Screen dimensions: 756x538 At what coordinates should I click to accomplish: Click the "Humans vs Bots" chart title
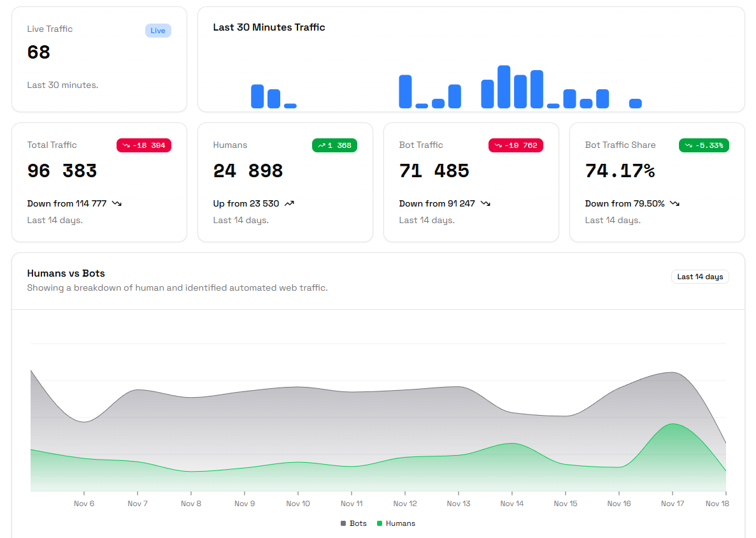tap(66, 273)
